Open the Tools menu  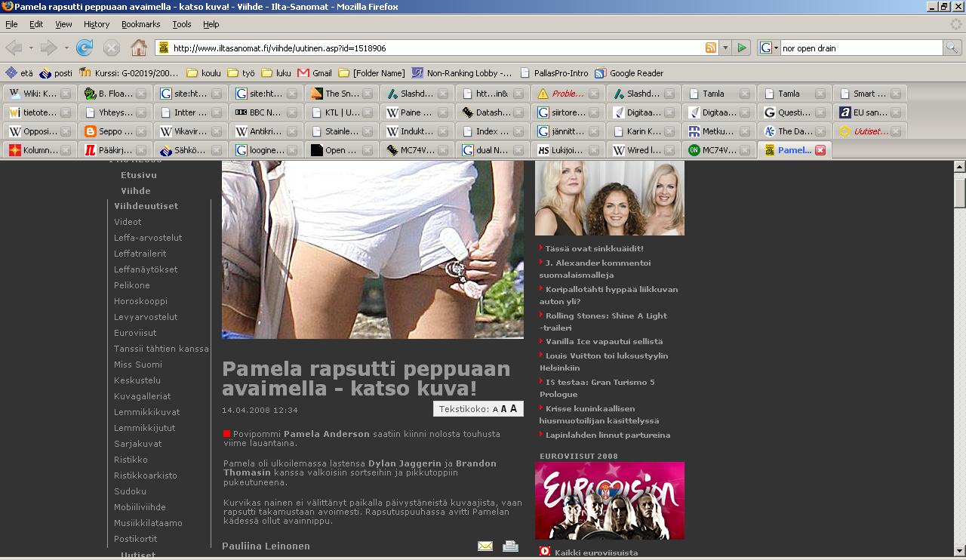click(x=182, y=24)
